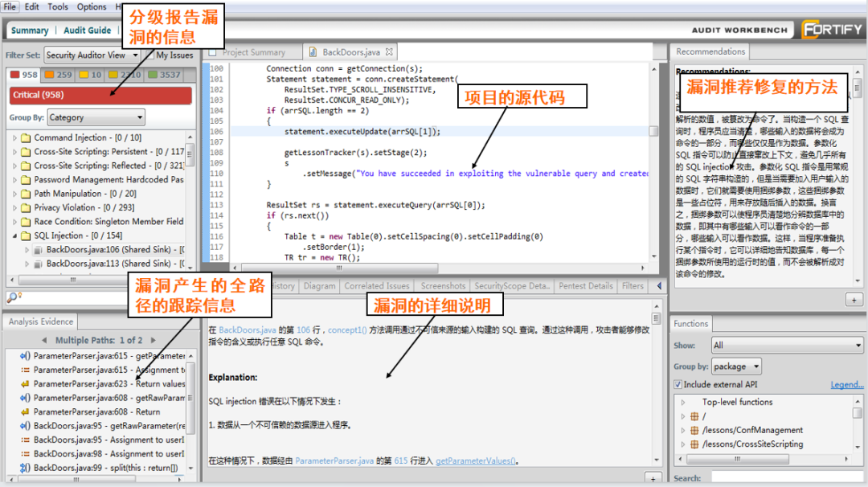Click the Functions Search input field
This screenshot has width=868, height=487.
click(x=784, y=477)
